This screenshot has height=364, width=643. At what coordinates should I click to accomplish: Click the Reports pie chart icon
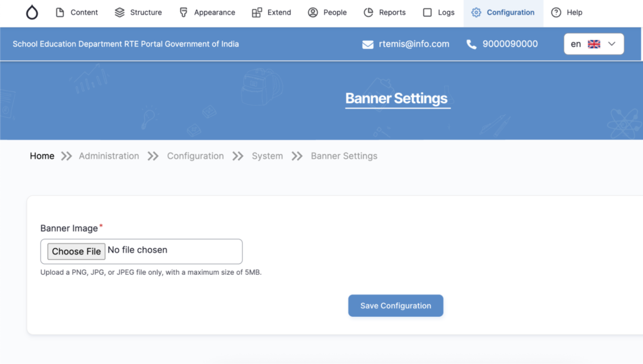(369, 13)
